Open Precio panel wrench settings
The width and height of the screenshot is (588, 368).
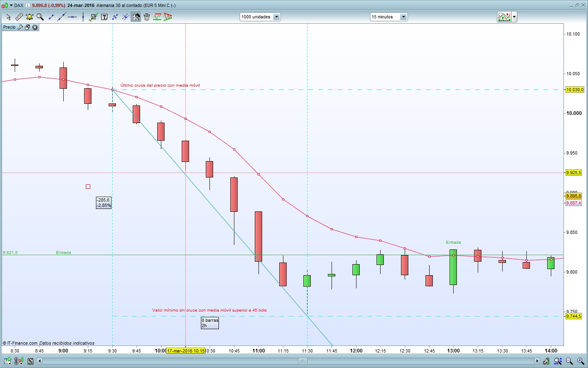[20, 27]
